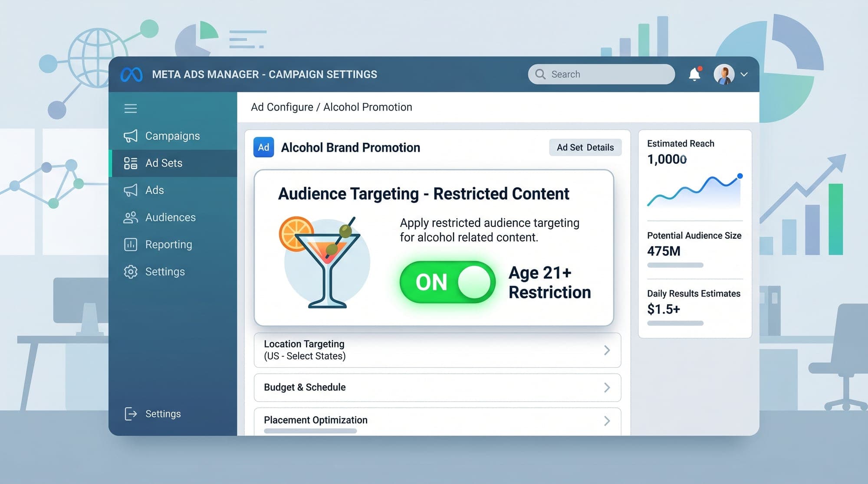Expand Location Targeting chevron
868x484 pixels.
point(607,350)
